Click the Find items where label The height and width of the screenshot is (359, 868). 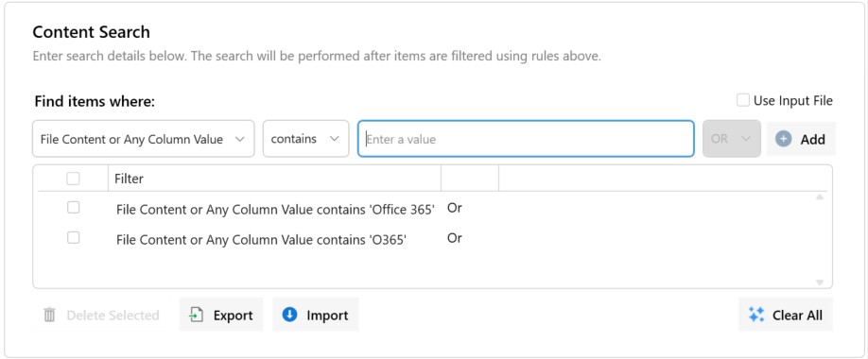pyautogui.click(x=95, y=102)
